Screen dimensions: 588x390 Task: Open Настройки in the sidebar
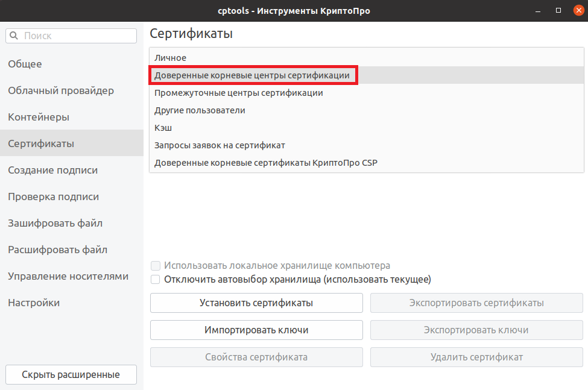34,303
